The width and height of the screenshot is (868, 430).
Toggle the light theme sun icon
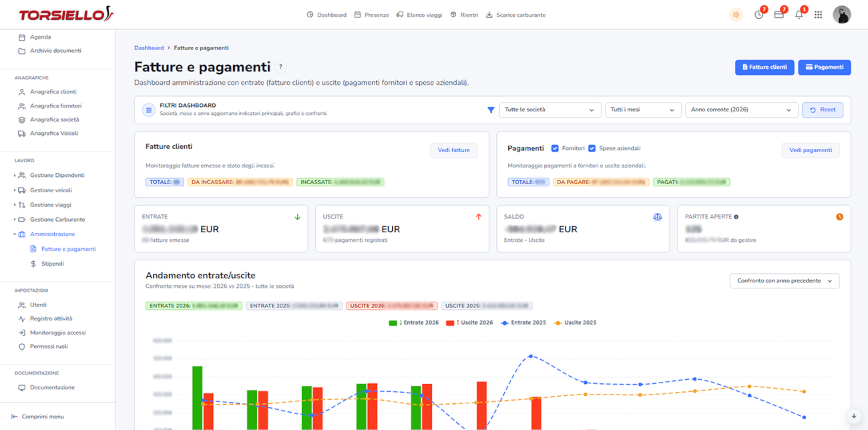pyautogui.click(x=736, y=15)
